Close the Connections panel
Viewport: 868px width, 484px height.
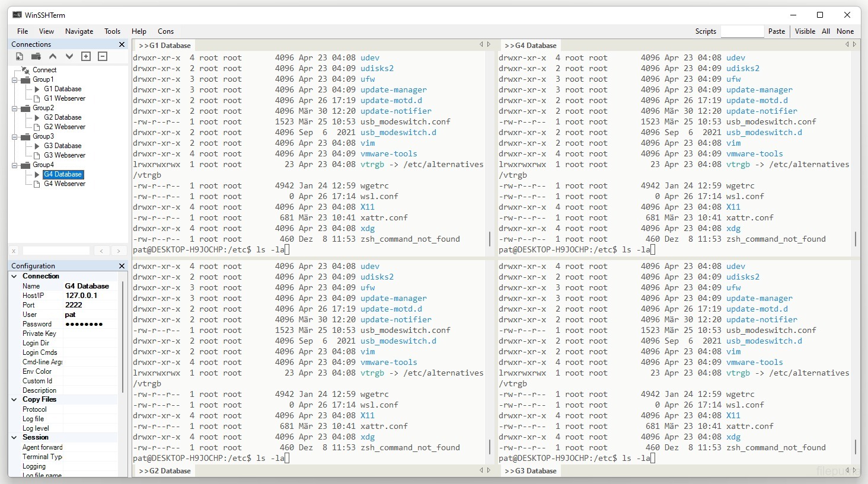(122, 44)
